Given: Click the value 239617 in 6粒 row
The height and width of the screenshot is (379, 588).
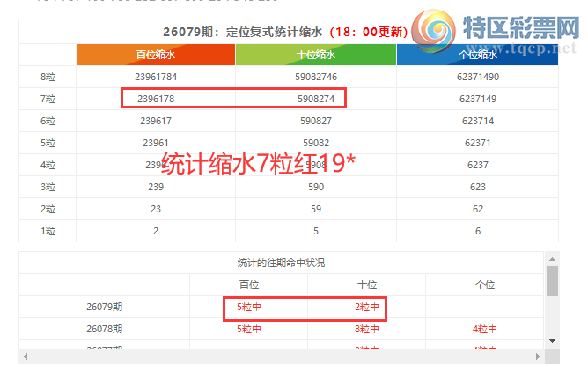Looking at the screenshot, I should tap(156, 121).
